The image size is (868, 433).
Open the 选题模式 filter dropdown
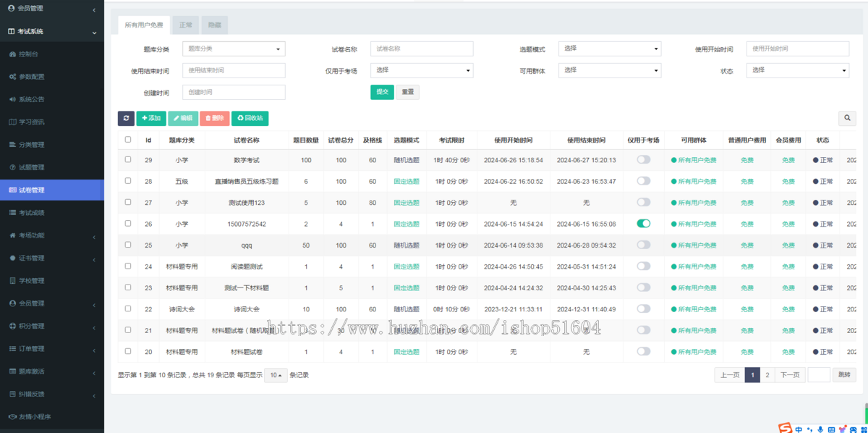[x=610, y=49]
